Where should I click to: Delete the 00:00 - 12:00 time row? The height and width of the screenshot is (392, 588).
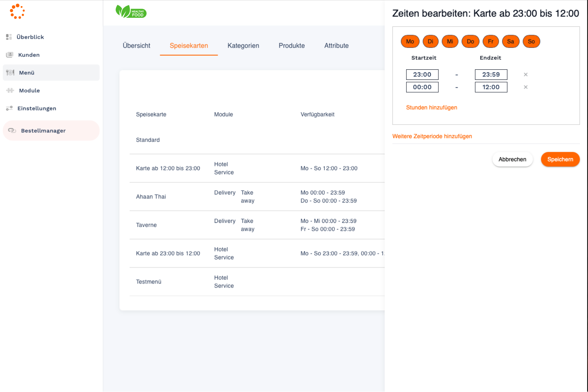[x=526, y=87]
